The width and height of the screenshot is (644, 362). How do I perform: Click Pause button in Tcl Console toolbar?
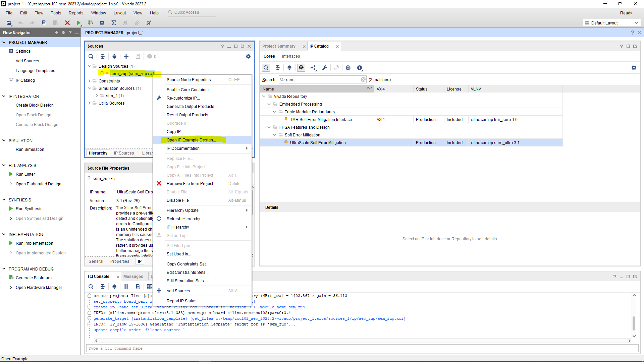[x=126, y=287]
